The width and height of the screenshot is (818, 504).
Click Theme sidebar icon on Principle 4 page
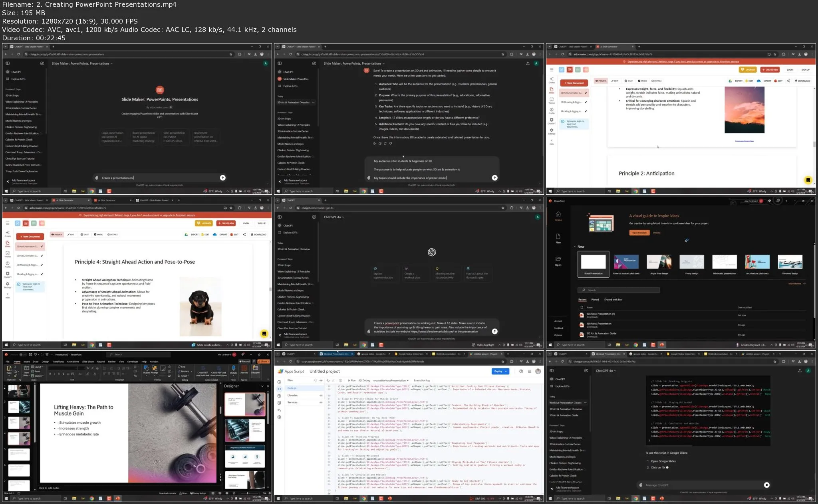(x=7, y=254)
